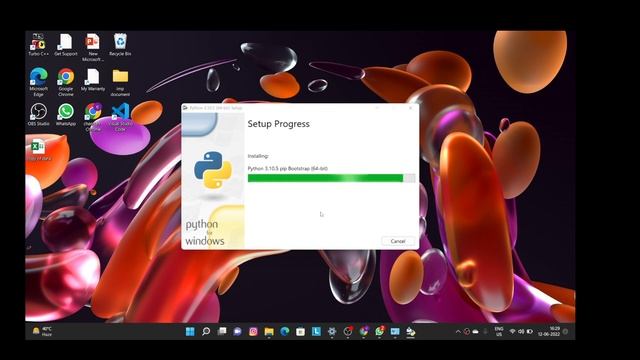
Task: Open Settings gear in the taskbar
Action: point(332,331)
